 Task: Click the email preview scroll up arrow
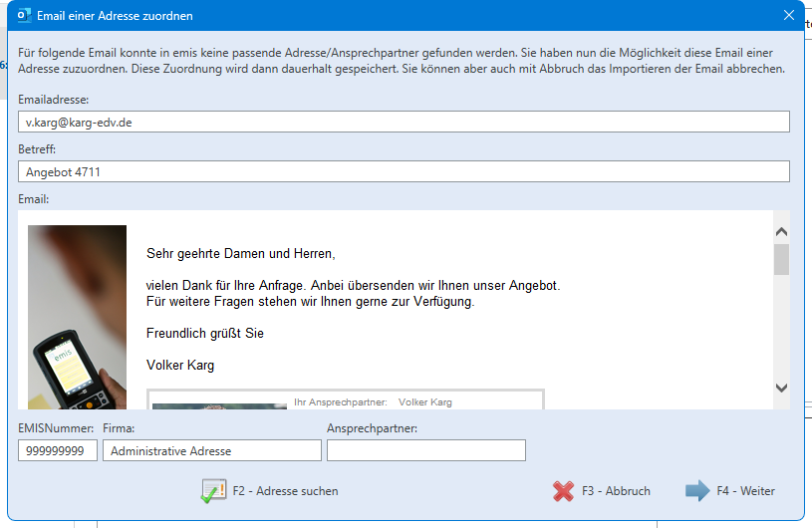coord(781,232)
